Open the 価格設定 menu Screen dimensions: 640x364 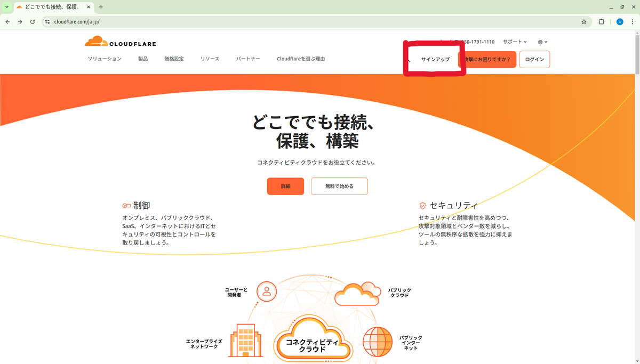[174, 59]
